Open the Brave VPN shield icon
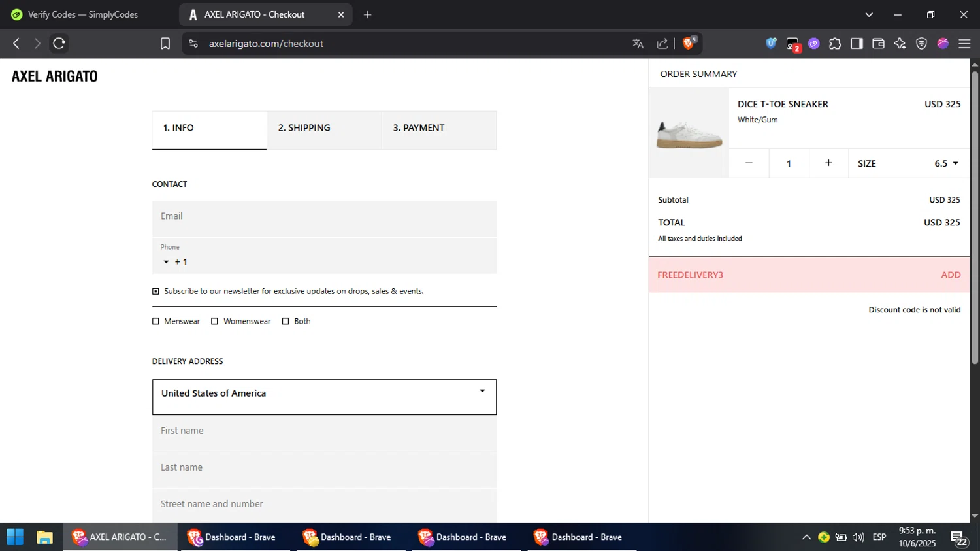 (x=921, y=44)
